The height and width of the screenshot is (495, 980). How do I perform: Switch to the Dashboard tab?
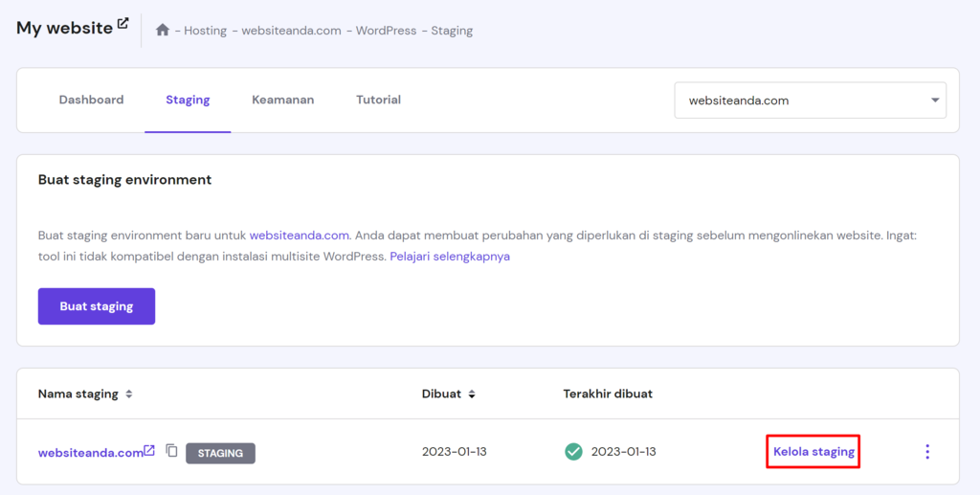pos(91,100)
